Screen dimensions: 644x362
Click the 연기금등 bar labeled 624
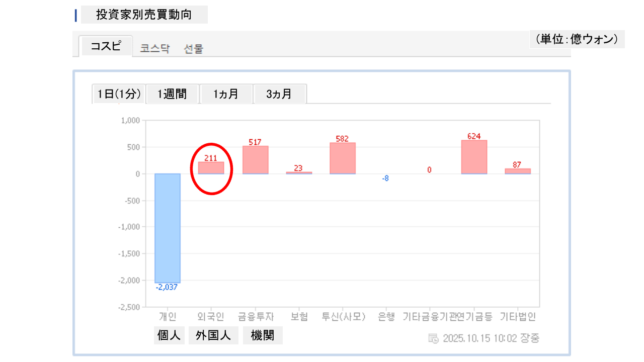pyautogui.click(x=474, y=157)
